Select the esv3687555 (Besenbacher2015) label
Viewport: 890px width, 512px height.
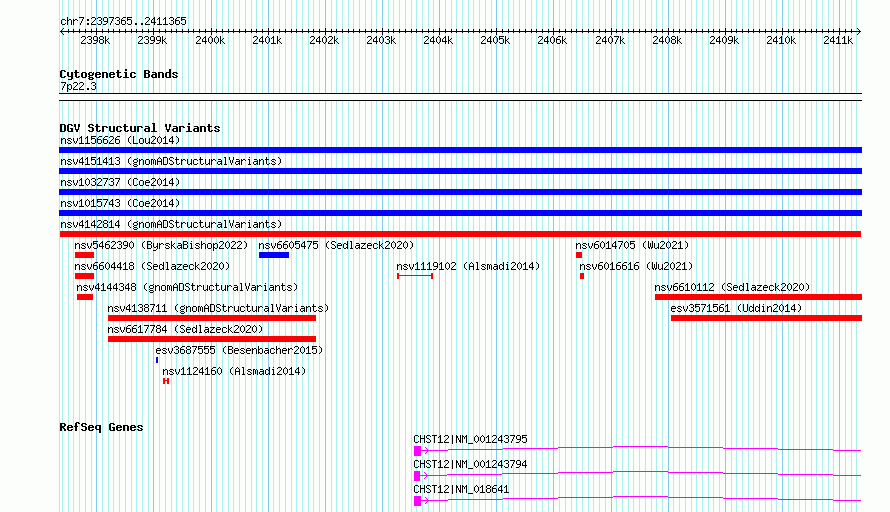tap(239, 350)
